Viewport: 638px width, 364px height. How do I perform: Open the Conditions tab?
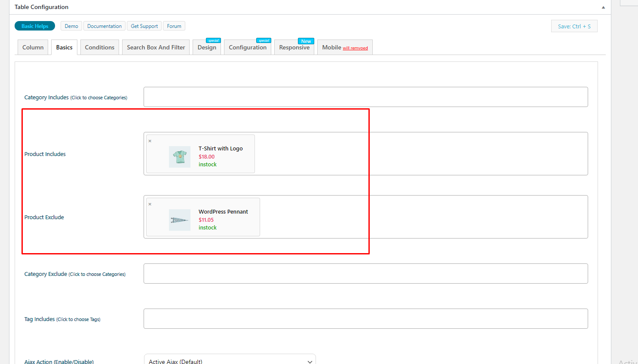pyautogui.click(x=100, y=47)
